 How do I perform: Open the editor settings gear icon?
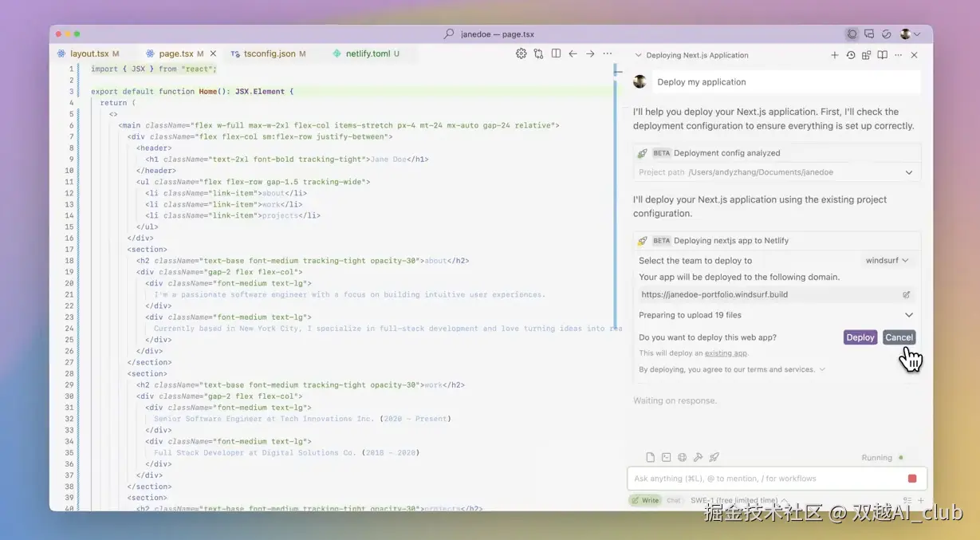[521, 53]
